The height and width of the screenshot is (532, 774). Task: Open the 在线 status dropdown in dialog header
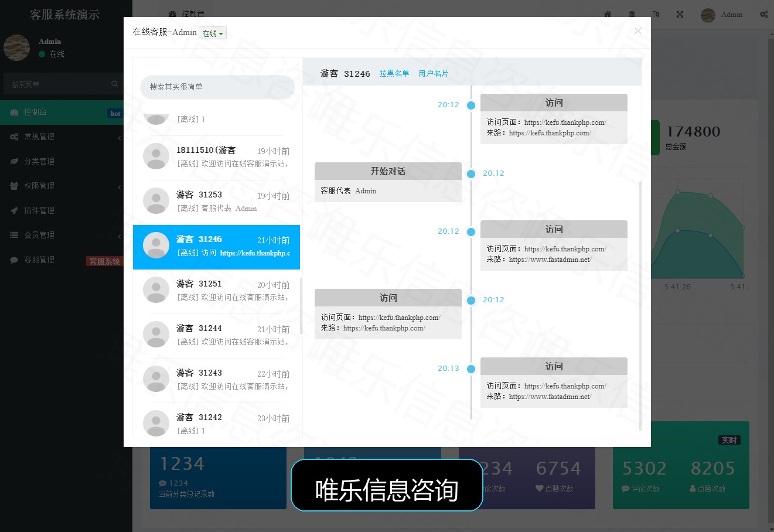pyautogui.click(x=213, y=33)
